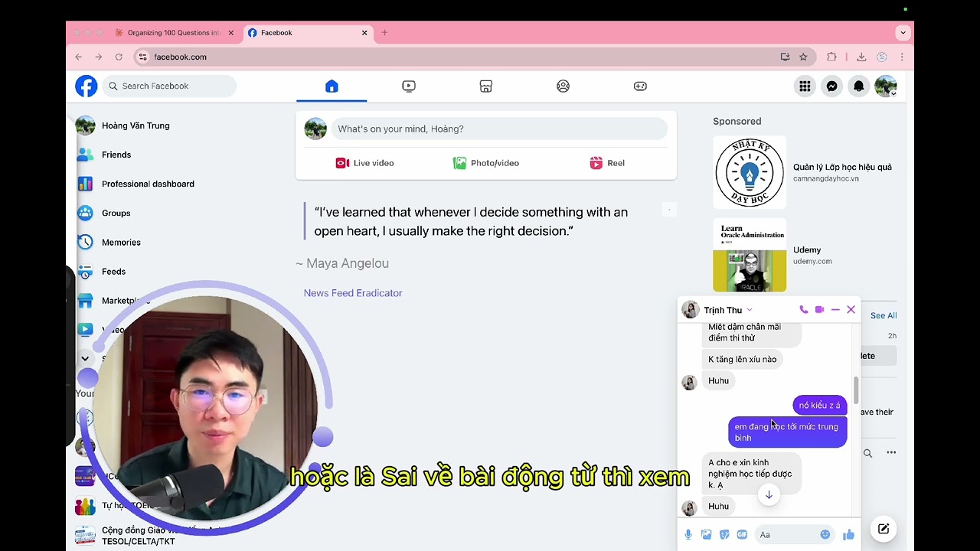Click the GIF icon in chat
This screenshot has height=551, width=980.
tap(742, 534)
